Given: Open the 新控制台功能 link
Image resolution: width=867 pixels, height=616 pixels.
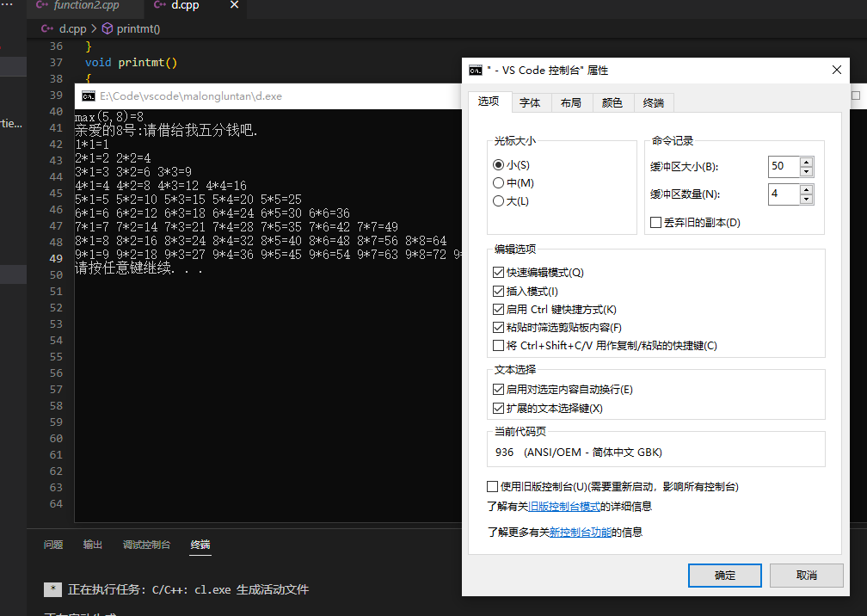Looking at the screenshot, I should (x=580, y=533).
